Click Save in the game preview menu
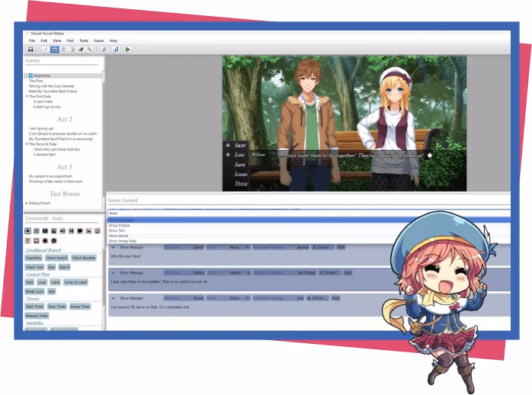Viewport: 532px width, 395px height. [240, 165]
